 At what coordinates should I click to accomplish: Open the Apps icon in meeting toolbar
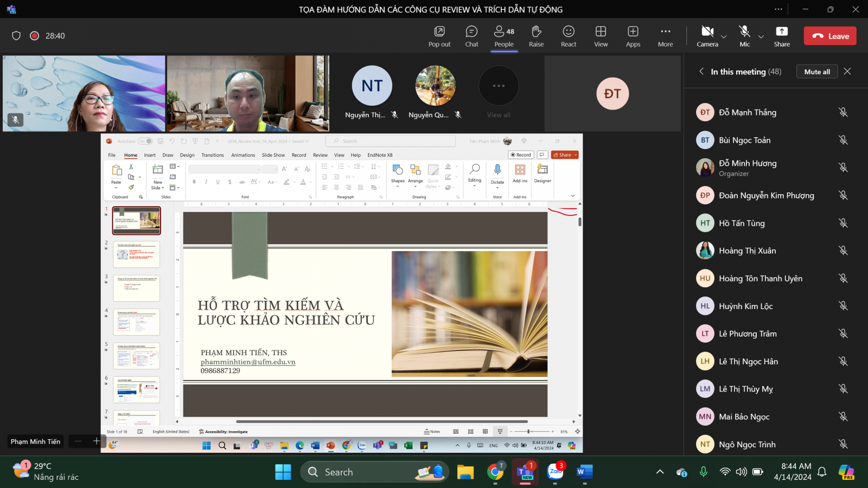(x=633, y=36)
